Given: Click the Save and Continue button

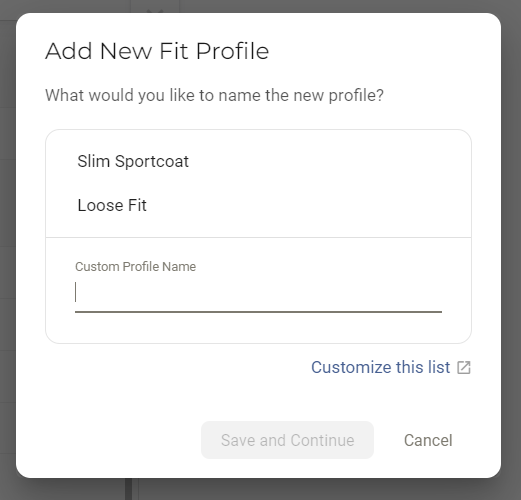Looking at the screenshot, I should [x=287, y=440].
